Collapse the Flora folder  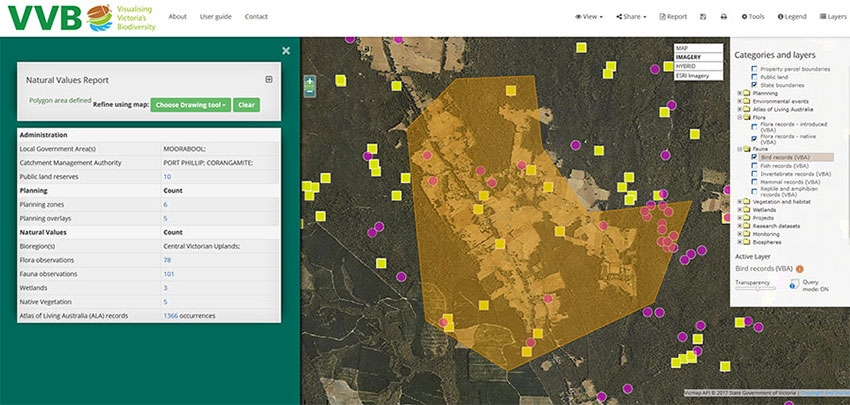pos(739,117)
